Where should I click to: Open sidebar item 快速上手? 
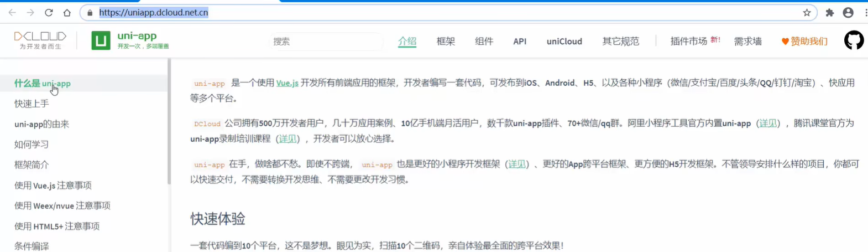click(32, 104)
